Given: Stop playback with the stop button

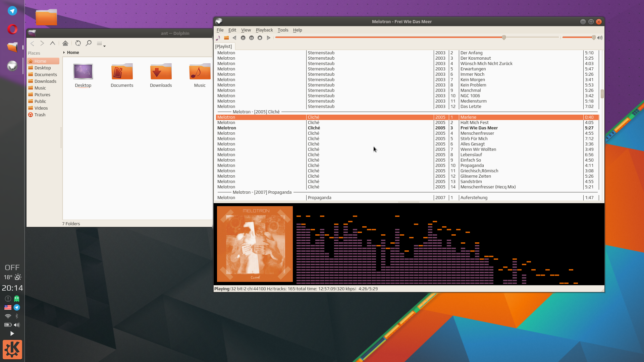Looking at the screenshot, I should [x=260, y=38].
